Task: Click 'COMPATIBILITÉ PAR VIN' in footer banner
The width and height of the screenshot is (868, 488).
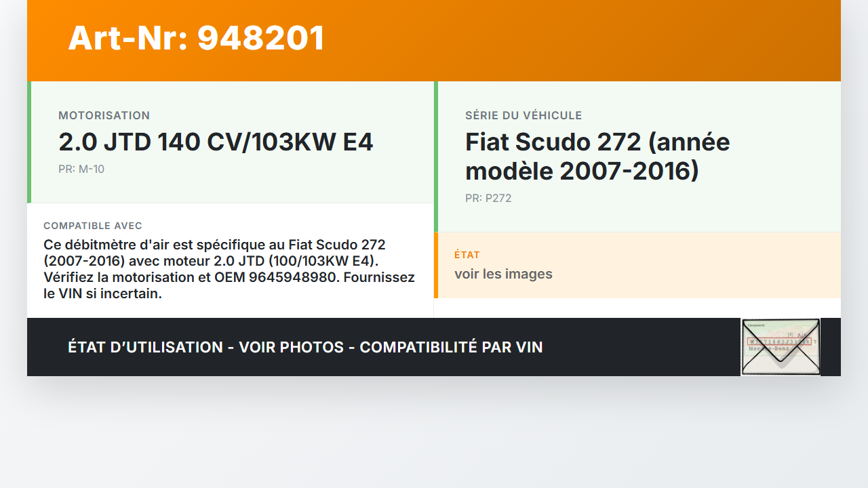Action: tap(451, 347)
